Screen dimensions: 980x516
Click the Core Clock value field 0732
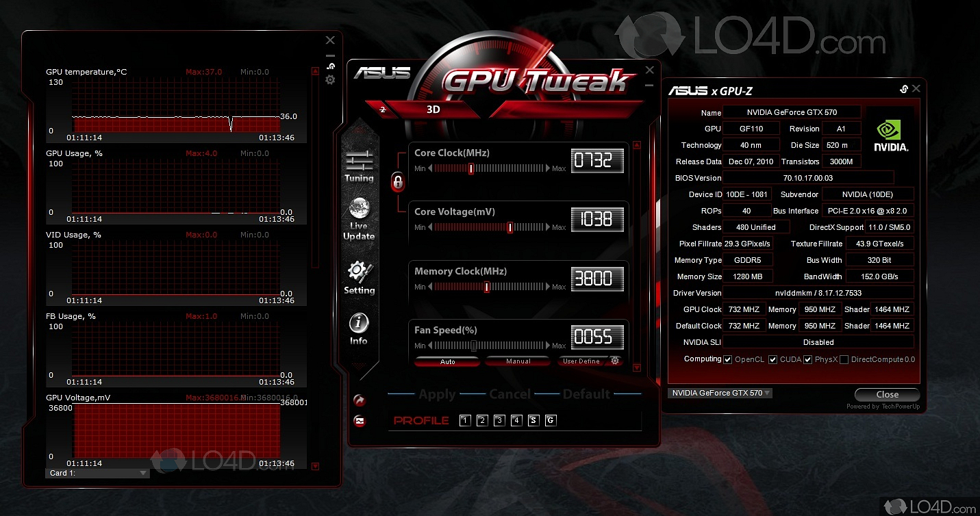(x=598, y=161)
